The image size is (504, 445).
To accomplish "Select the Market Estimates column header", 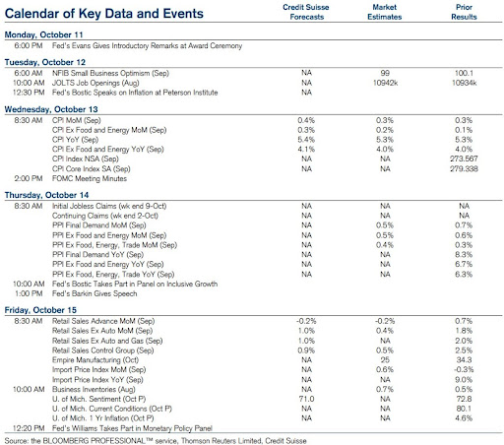I will (x=385, y=12).
